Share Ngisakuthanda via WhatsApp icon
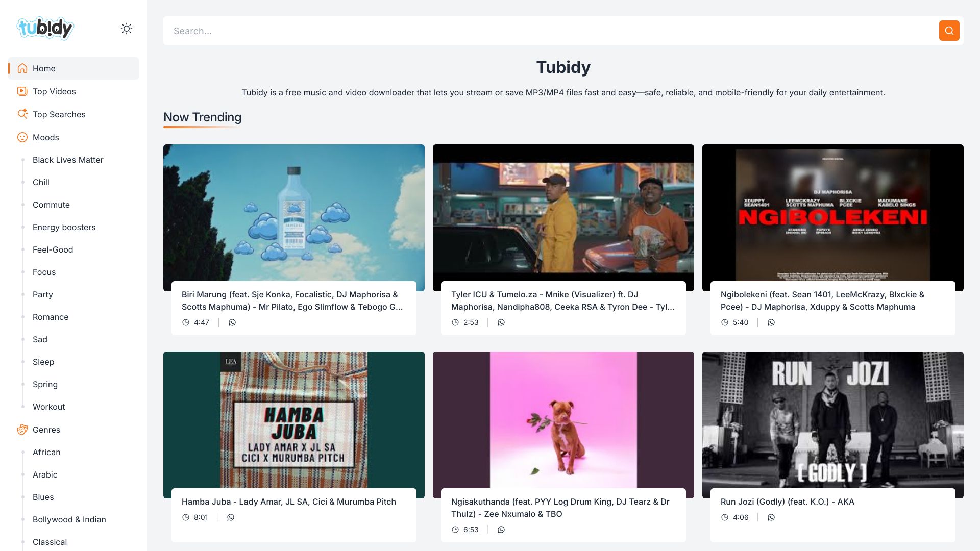This screenshot has width=980, height=551. click(x=501, y=530)
